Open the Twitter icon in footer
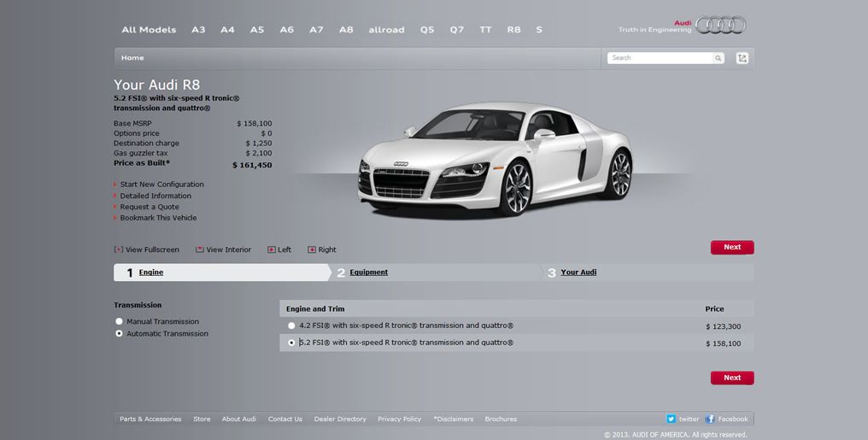Screen dimensions: 868x440 [x=671, y=419]
